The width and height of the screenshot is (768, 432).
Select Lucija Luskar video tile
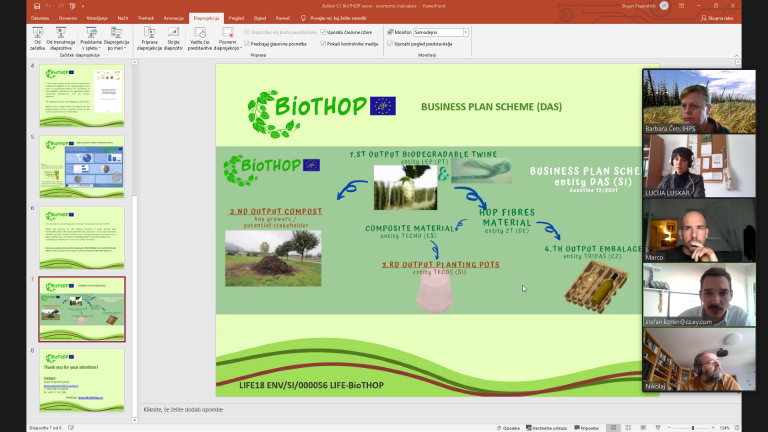(699, 166)
